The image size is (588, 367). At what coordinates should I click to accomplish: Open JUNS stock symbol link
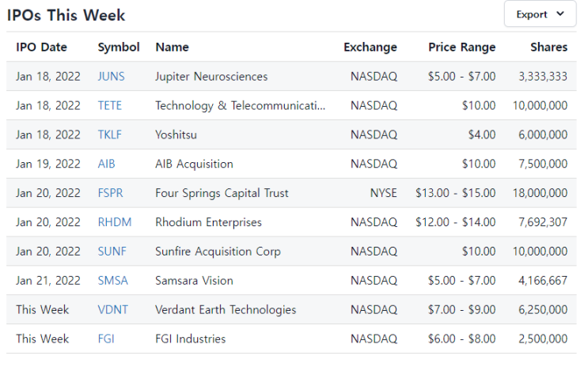pos(111,77)
